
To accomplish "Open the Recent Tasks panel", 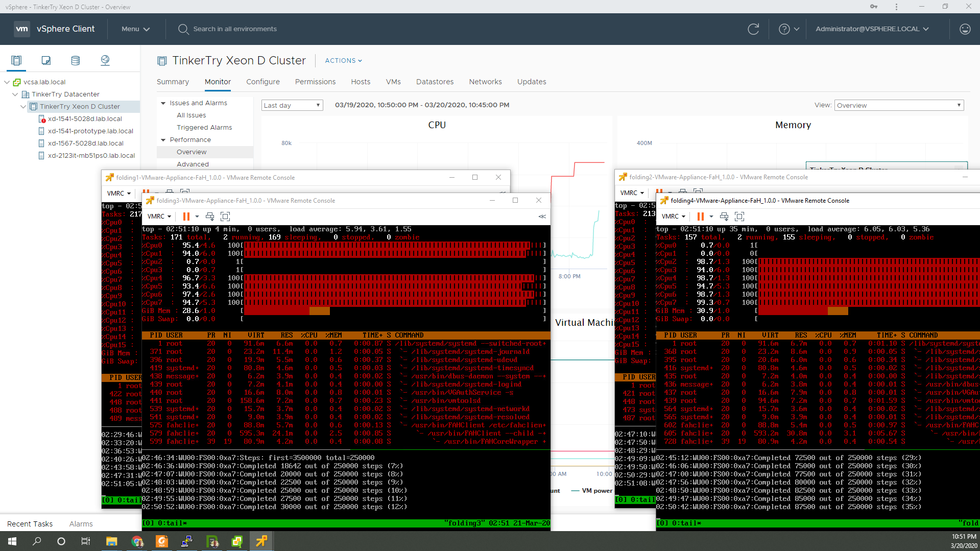I will click(x=30, y=524).
